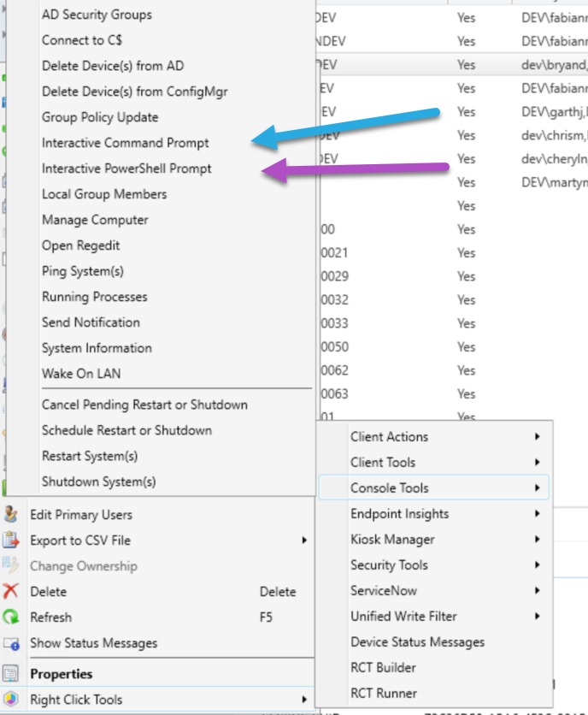Open Interactive Command Prompt
The width and height of the screenshot is (588, 715).
coord(125,143)
